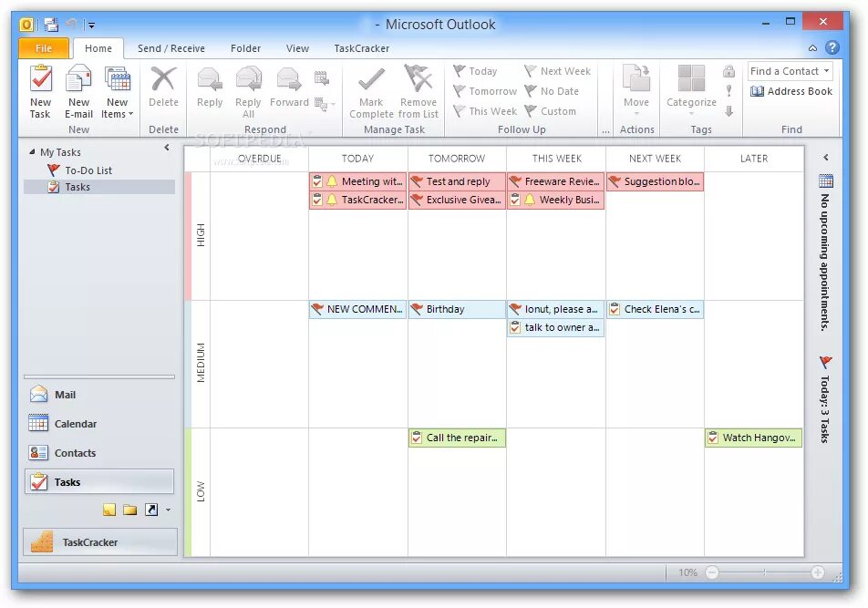
Task: Minimize the navigation pane with the chevron
Action: (x=167, y=147)
